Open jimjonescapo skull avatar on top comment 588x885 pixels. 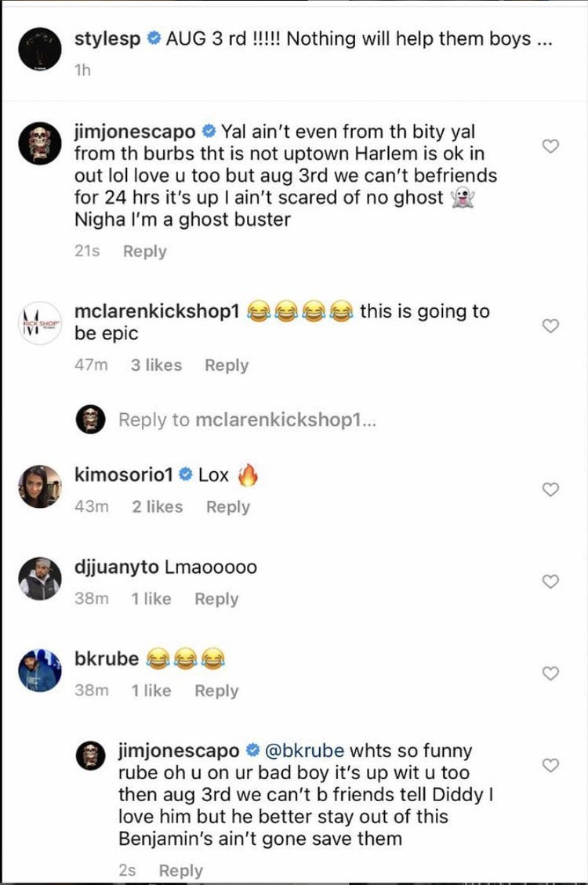(x=38, y=143)
